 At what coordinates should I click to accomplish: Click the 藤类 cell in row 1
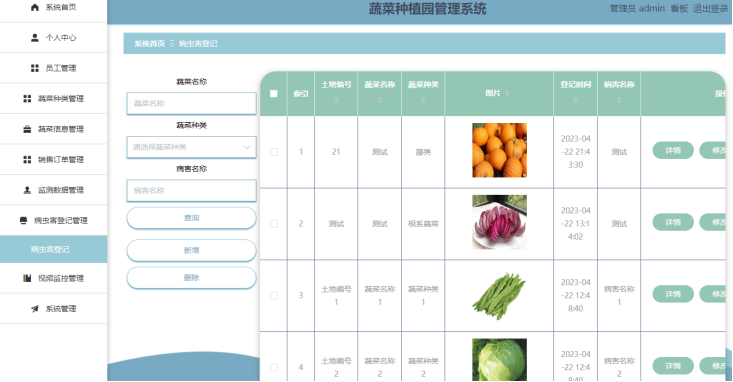click(x=423, y=152)
